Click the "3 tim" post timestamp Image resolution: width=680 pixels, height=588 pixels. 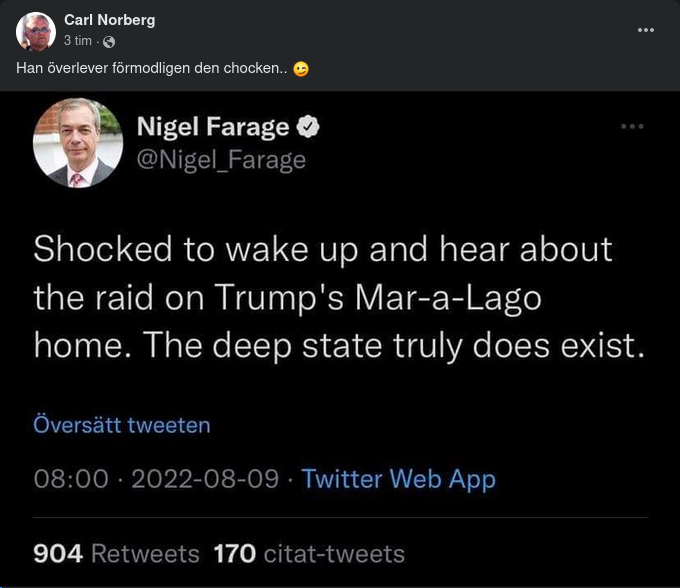(x=77, y=41)
